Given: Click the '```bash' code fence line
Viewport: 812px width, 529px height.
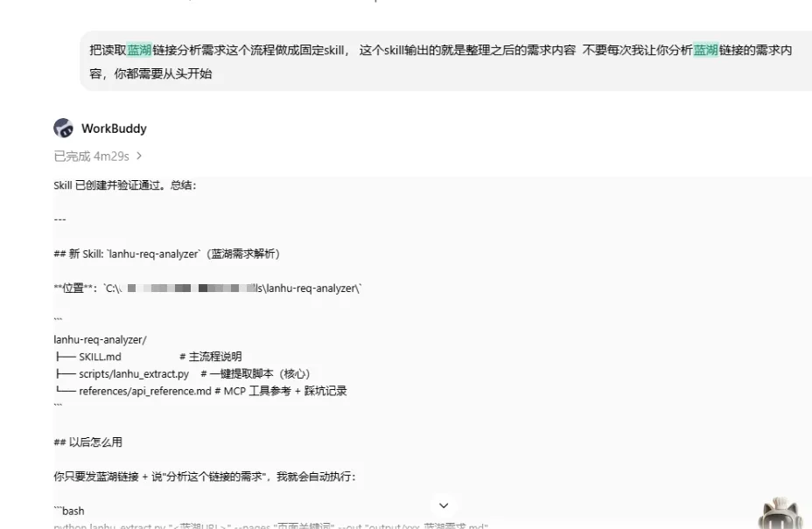Looking at the screenshot, I should [69, 511].
